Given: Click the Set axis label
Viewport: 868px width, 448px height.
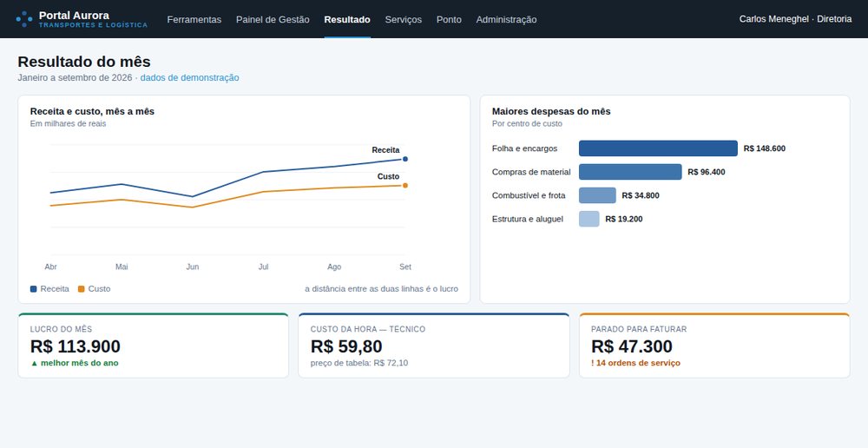Looking at the screenshot, I should click(x=405, y=267).
